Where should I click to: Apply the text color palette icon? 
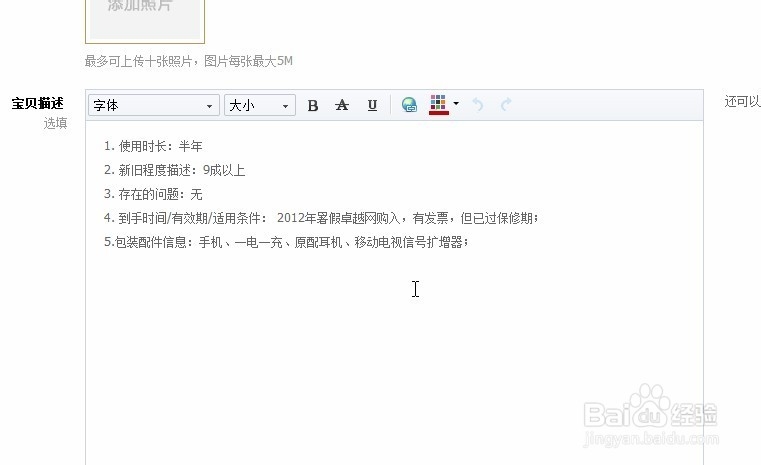point(438,105)
